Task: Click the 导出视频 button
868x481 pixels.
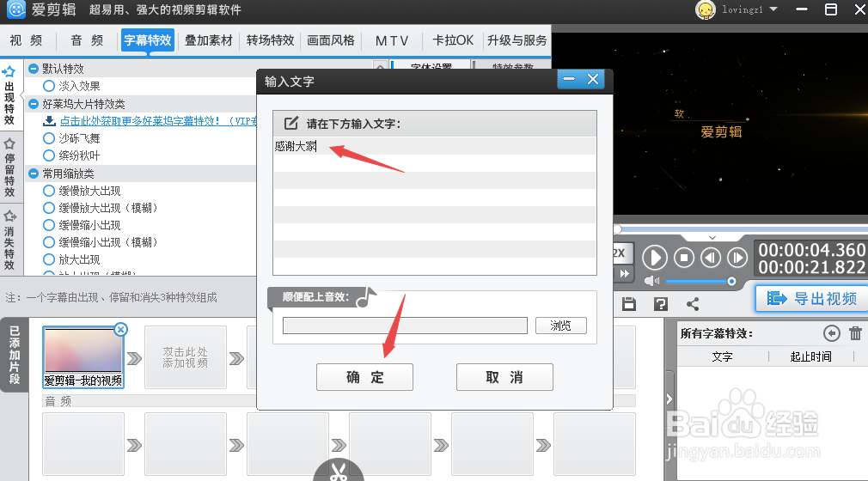Action: coord(811,299)
